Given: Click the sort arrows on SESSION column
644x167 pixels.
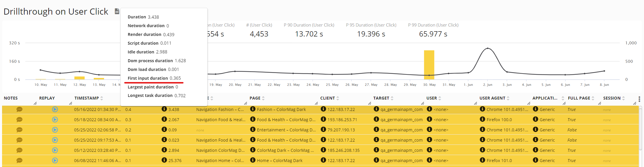Looking at the screenshot, I should 624,98.
